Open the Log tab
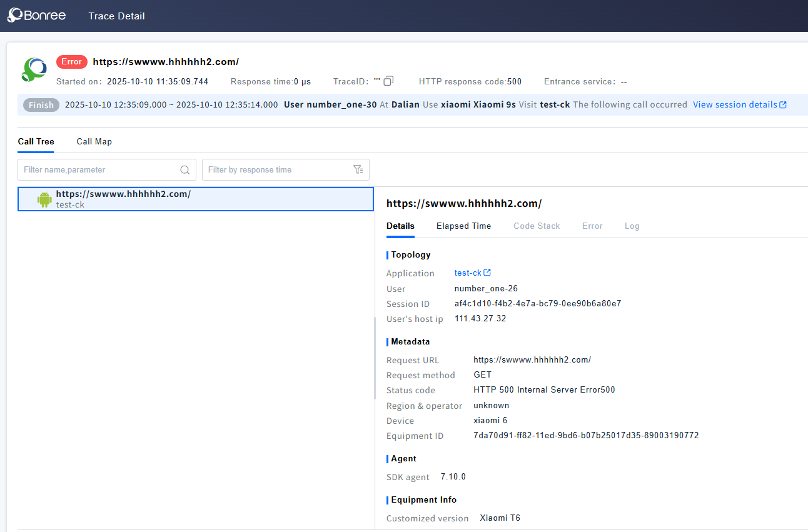 click(632, 226)
